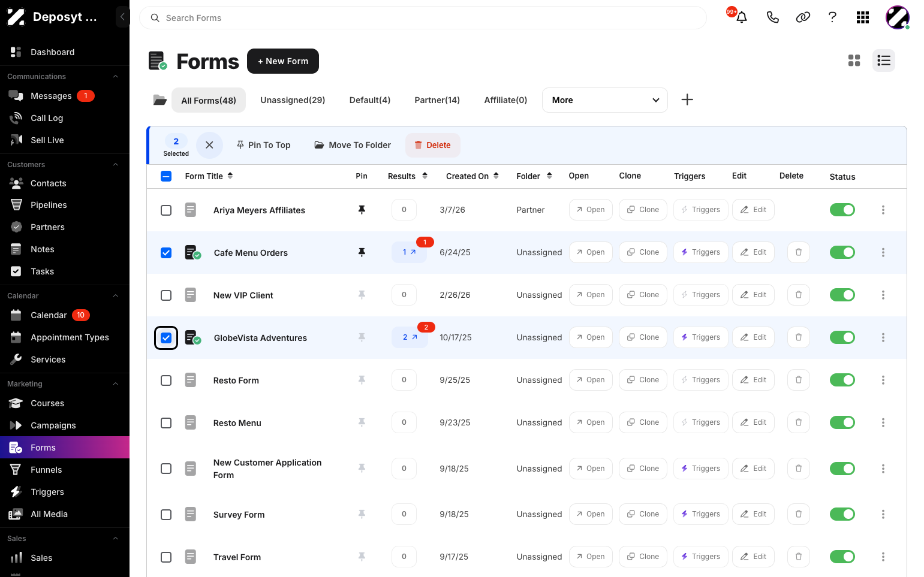This screenshot has width=924, height=577.
Task: Check the New VIP Client checkbox
Action: click(x=166, y=295)
